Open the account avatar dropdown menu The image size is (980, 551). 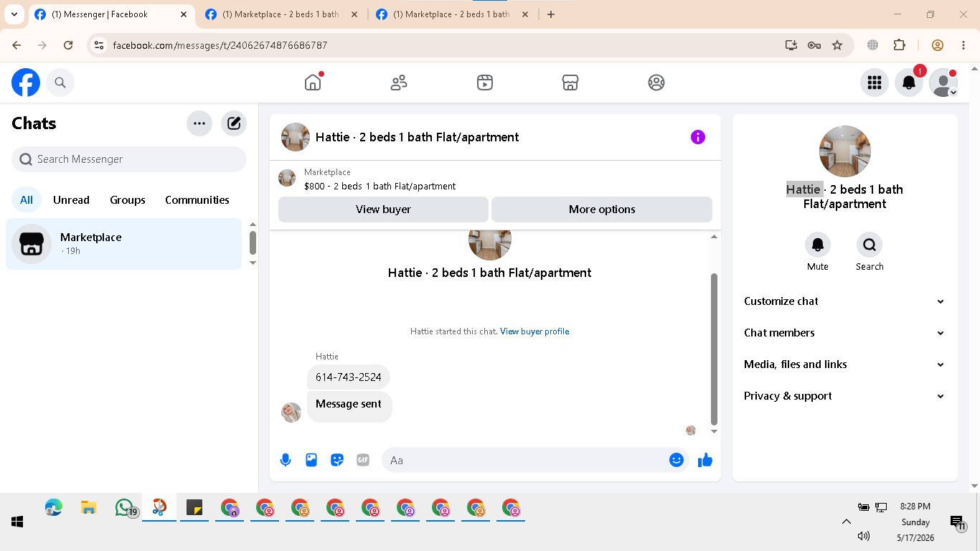tap(943, 83)
